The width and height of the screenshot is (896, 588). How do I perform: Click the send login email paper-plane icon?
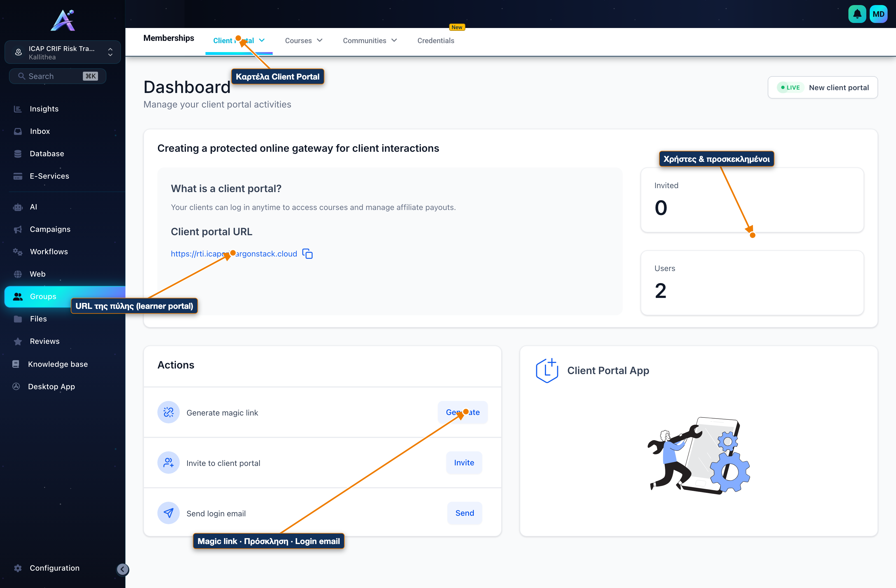(168, 513)
